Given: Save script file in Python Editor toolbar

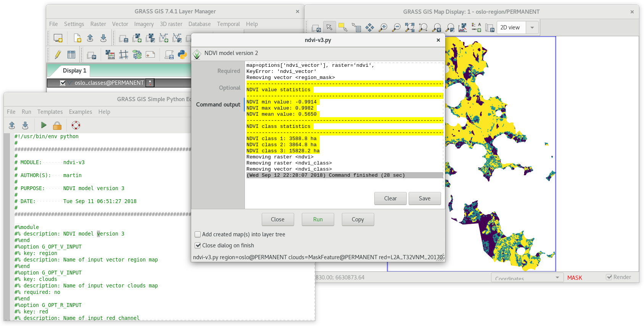Looking at the screenshot, I should pyautogui.click(x=25, y=125).
